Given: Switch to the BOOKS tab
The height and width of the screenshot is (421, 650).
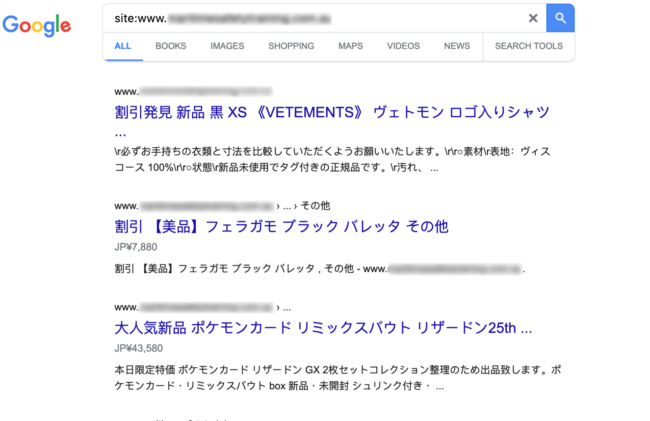Looking at the screenshot, I should click(x=171, y=46).
